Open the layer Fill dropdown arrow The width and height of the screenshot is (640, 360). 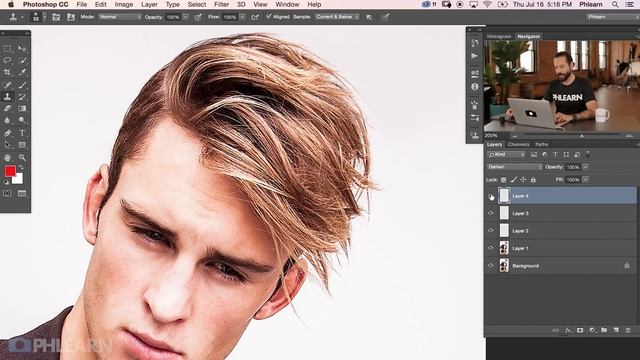[586, 180]
